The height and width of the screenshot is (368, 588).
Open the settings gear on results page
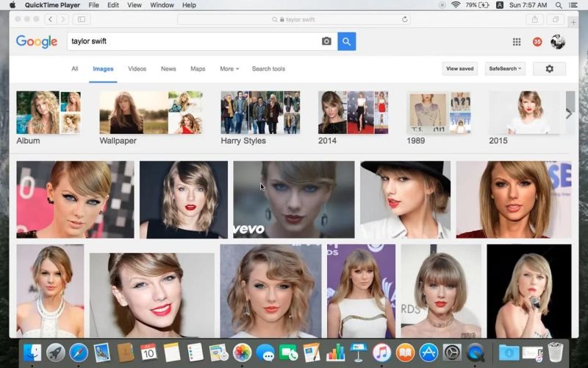[549, 68]
